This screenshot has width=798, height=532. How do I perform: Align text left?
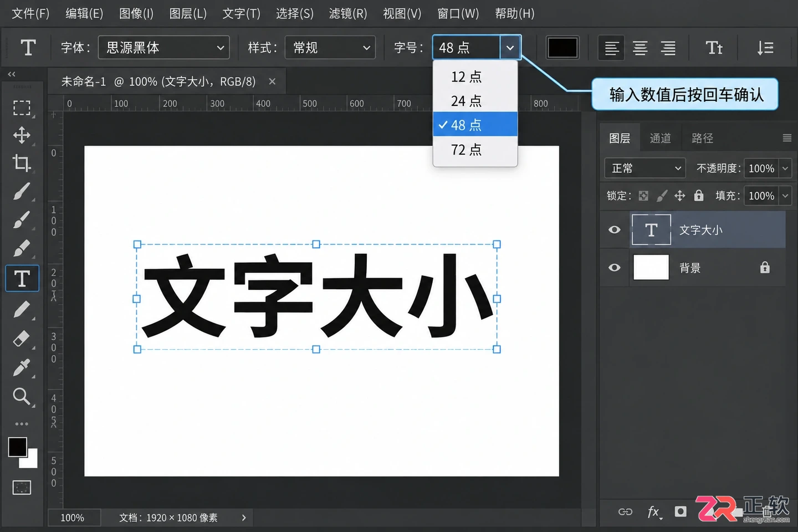tap(612, 48)
